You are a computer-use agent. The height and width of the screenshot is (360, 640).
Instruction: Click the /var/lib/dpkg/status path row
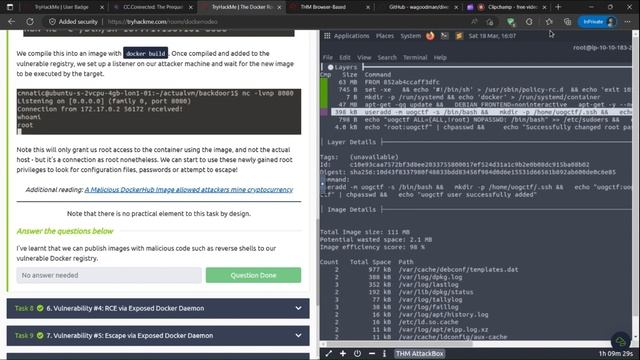point(436,292)
